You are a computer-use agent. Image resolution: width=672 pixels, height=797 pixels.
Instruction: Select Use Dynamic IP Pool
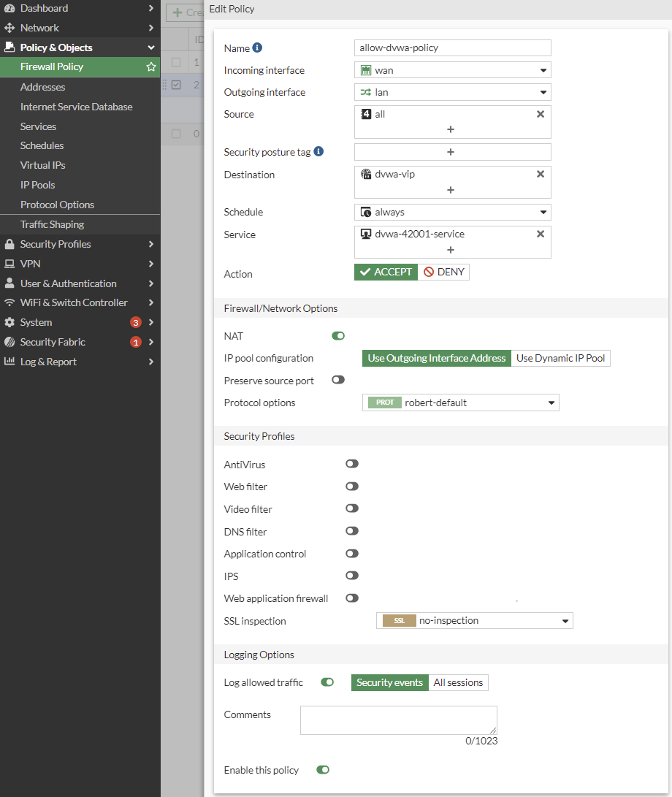click(x=560, y=358)
